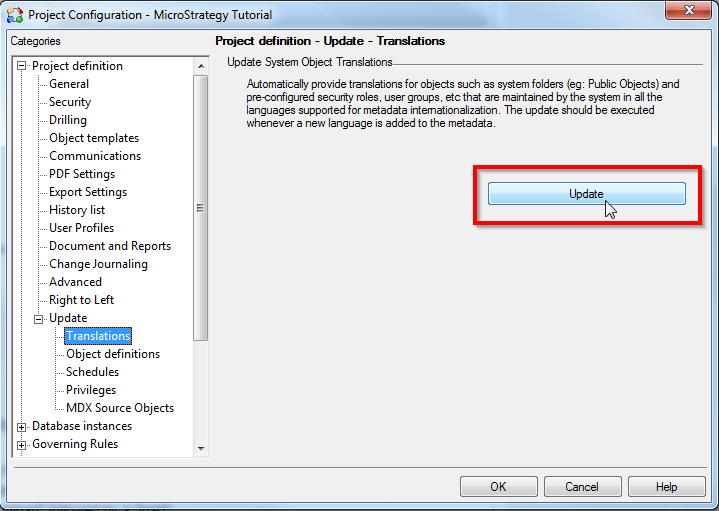Select MDX Source Objects item
This screenshot has height=511, width=719.
pyautogui.click(x=120, y=408)
